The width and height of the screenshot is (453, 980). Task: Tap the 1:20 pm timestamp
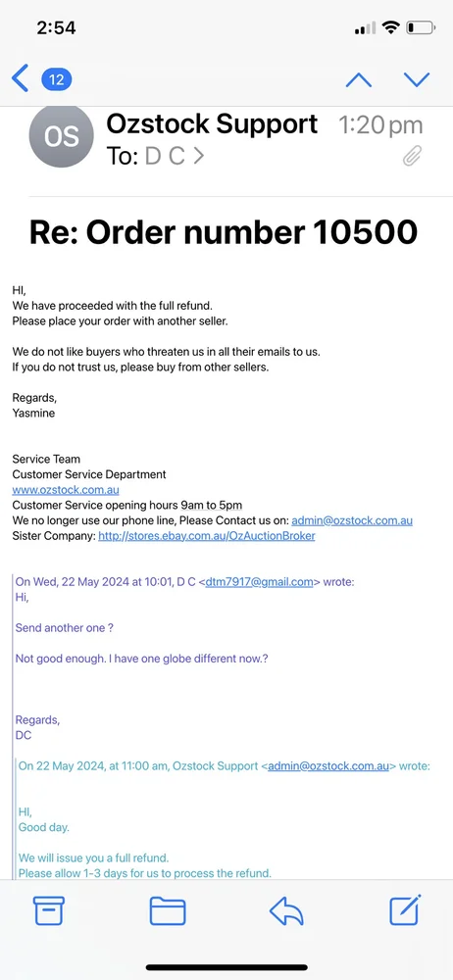(x=381, y=125)
